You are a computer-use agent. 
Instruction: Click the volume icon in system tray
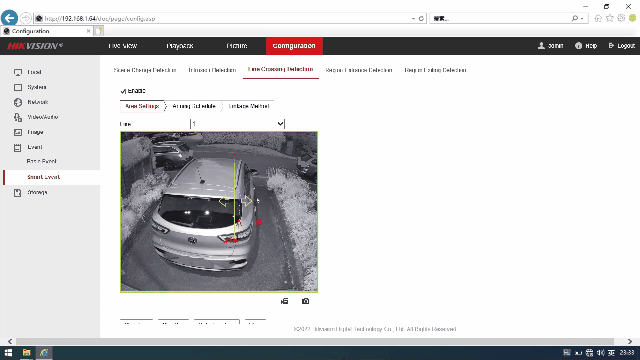(x=600, y=353)
